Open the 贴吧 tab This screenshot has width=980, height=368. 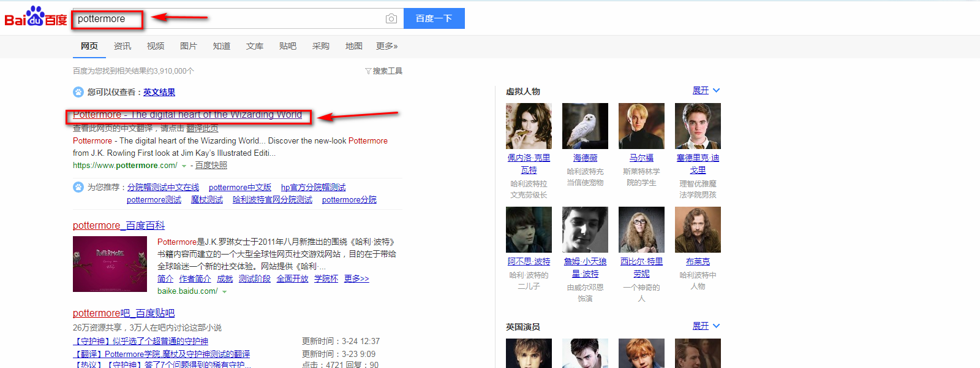click(288, 46)
